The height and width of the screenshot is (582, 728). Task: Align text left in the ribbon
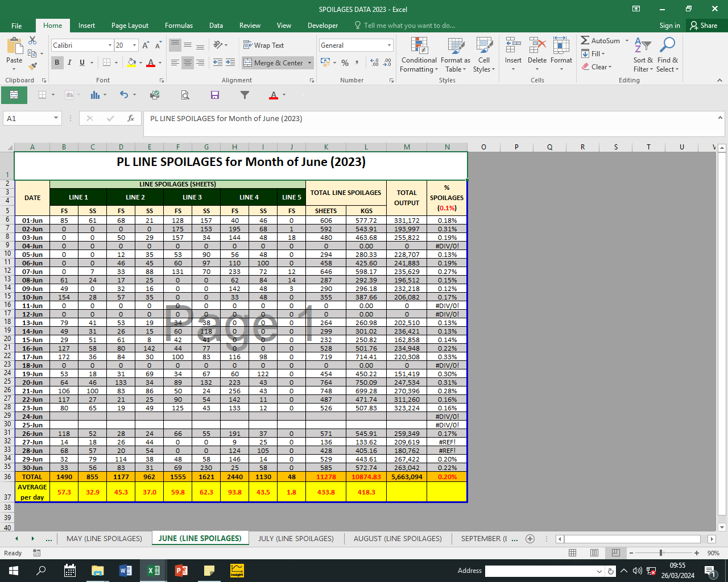tap(175, 63)
